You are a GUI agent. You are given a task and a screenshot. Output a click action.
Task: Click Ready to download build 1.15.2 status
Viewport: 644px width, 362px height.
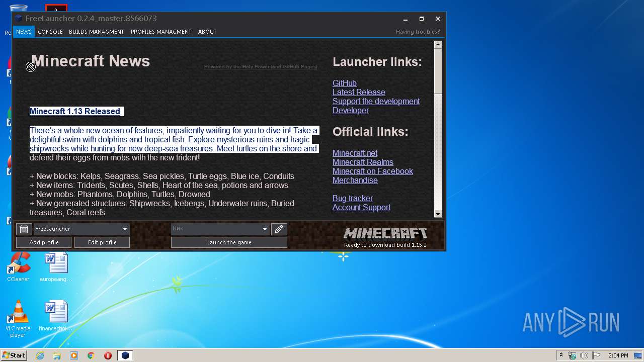click(385, 245)
